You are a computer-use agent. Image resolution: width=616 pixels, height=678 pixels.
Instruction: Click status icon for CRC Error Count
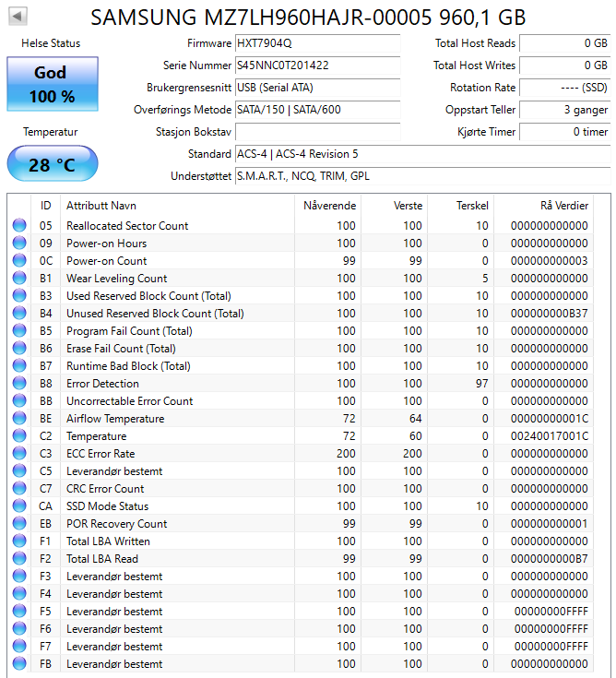point(19,488)
